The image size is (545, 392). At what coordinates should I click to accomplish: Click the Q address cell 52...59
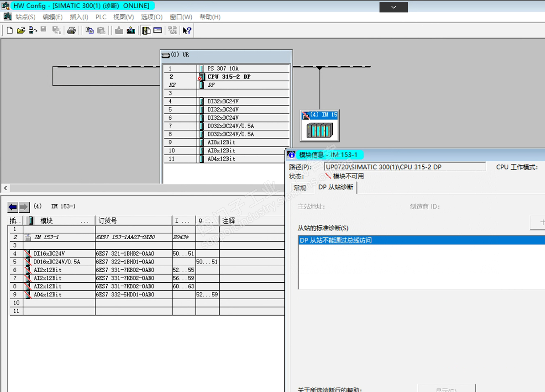[x=207, y=295]
